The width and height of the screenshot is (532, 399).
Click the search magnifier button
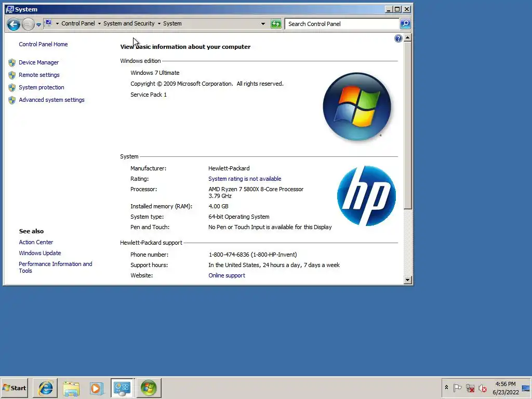click(405, 24)
